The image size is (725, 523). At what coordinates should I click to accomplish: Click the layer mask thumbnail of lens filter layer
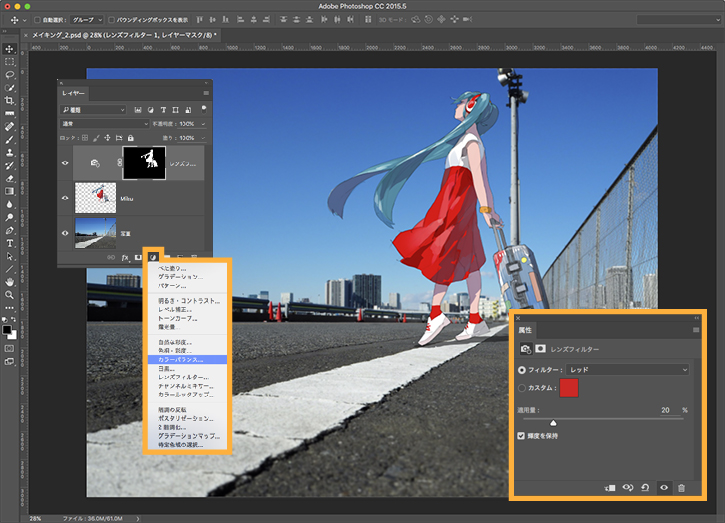click(142, 161)
